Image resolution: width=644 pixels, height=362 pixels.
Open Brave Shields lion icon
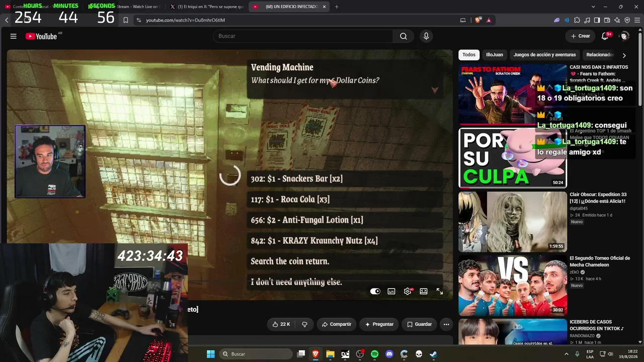(x=477, y=20)
